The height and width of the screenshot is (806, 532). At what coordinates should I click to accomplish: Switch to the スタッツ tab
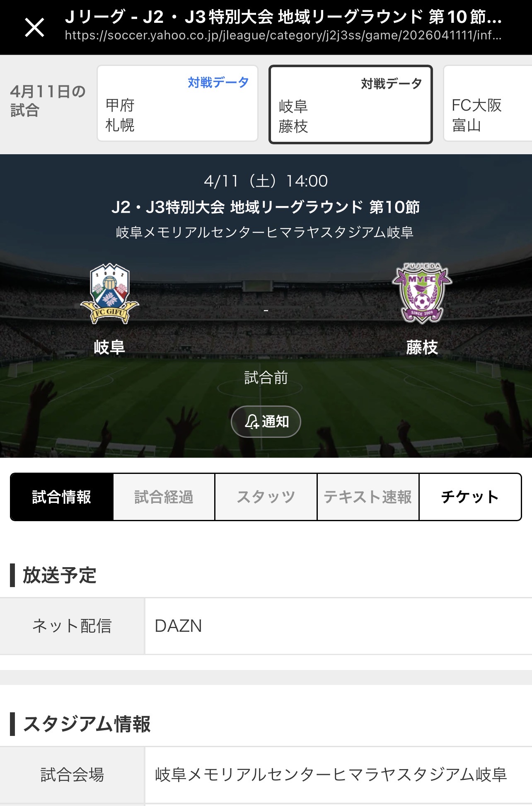(x=266, y=497)
